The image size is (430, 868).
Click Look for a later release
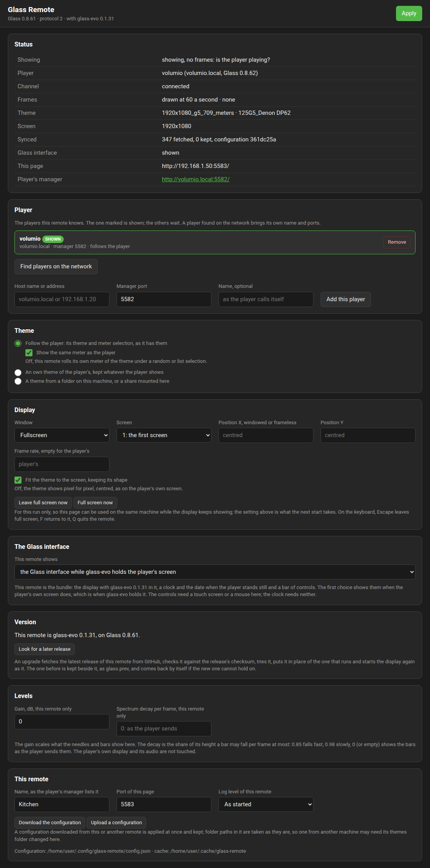tap(45, 649)
